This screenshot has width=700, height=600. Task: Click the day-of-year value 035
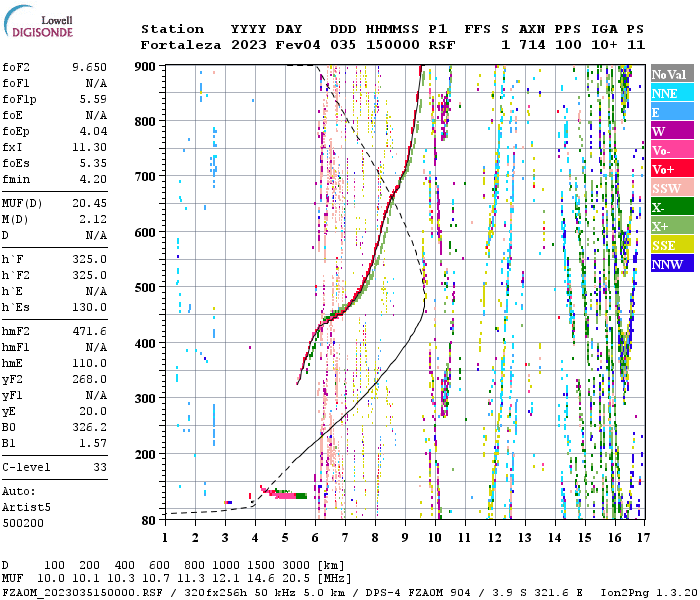pyautogui.click(x=343, y=45)
